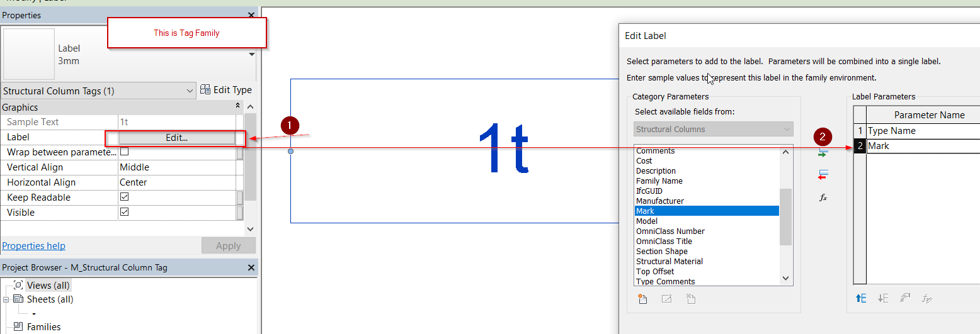Select Top Offset in the parameter list
Image resolution: width=980 pixels, height=334 pixels.
655,272
